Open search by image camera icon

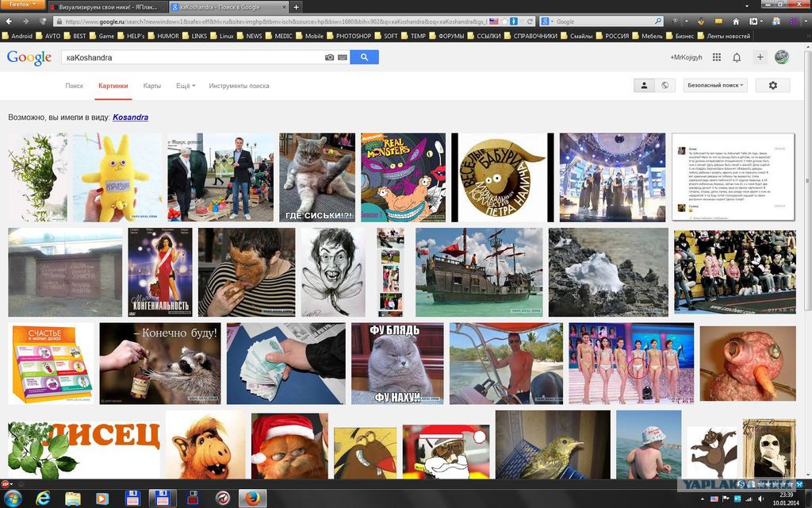pos(329,57)
